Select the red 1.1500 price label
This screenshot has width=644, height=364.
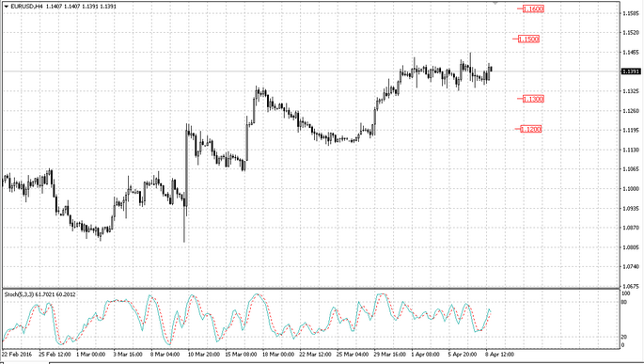528,39
